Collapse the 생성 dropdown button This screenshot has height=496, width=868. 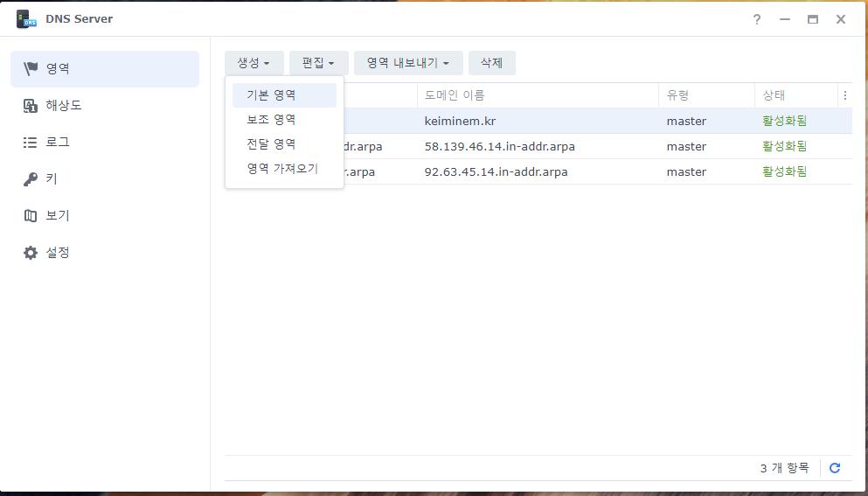(x=253, y=63)
